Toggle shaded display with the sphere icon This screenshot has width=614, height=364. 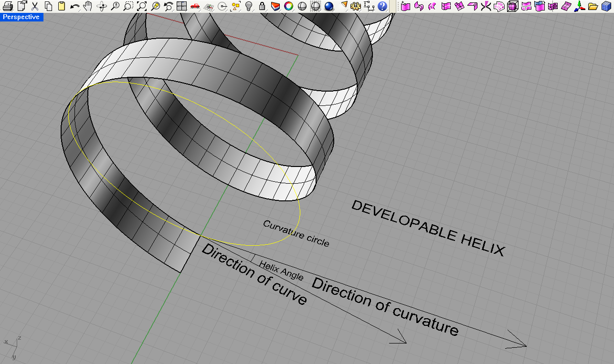click(330, 6)
